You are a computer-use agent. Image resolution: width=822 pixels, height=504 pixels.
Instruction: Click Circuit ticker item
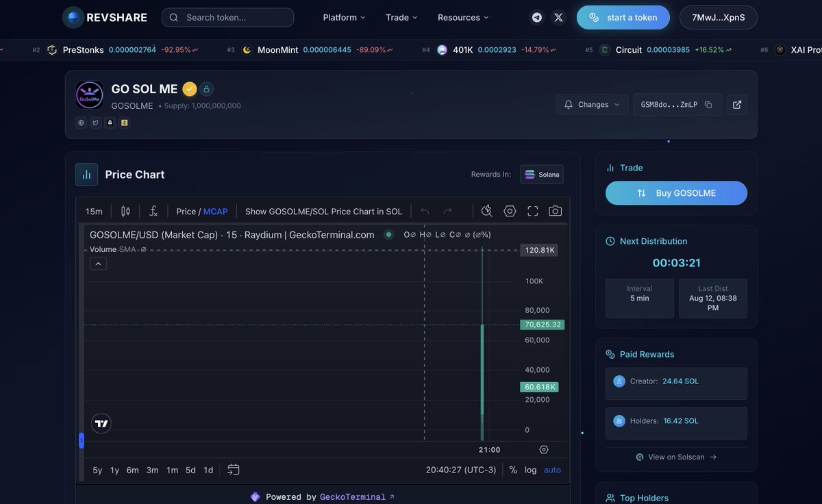click(658, 50)
